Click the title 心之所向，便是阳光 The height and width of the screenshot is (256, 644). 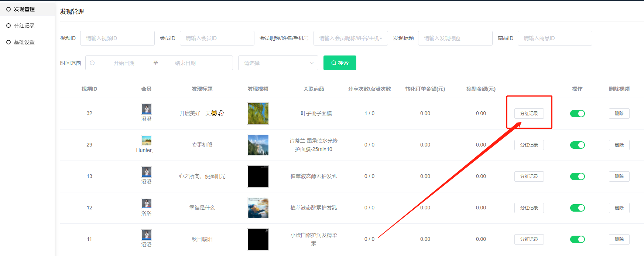click(202, 176)
